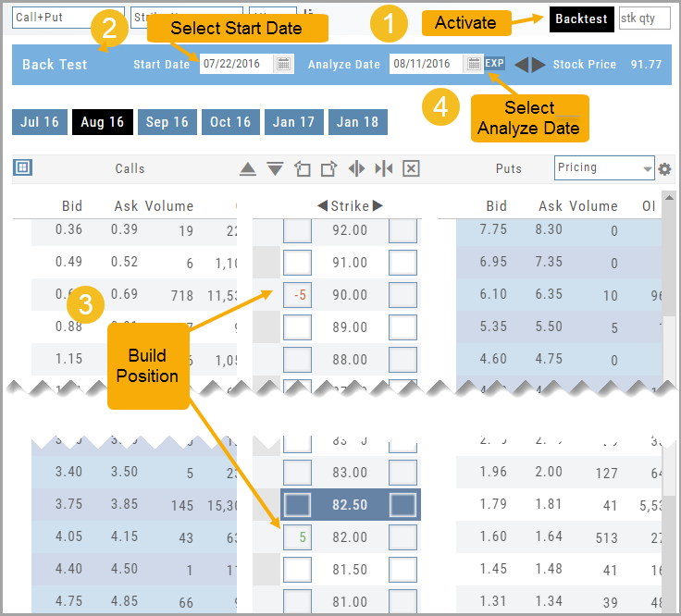
Task: Click the collapse-inward arrows toolbar icon
Action: pyautogui.click(x=384, y=169)
